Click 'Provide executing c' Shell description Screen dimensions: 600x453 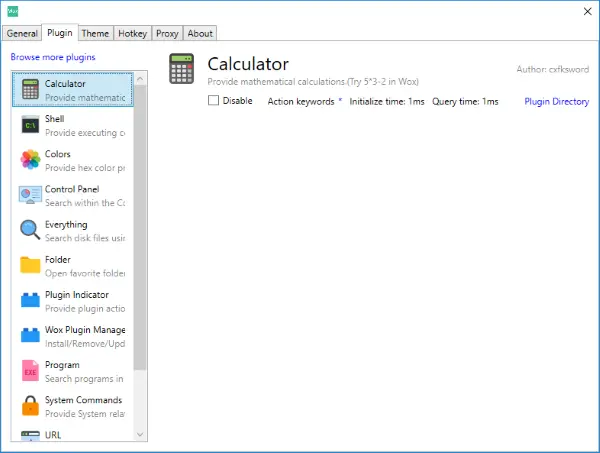[85, 133]
